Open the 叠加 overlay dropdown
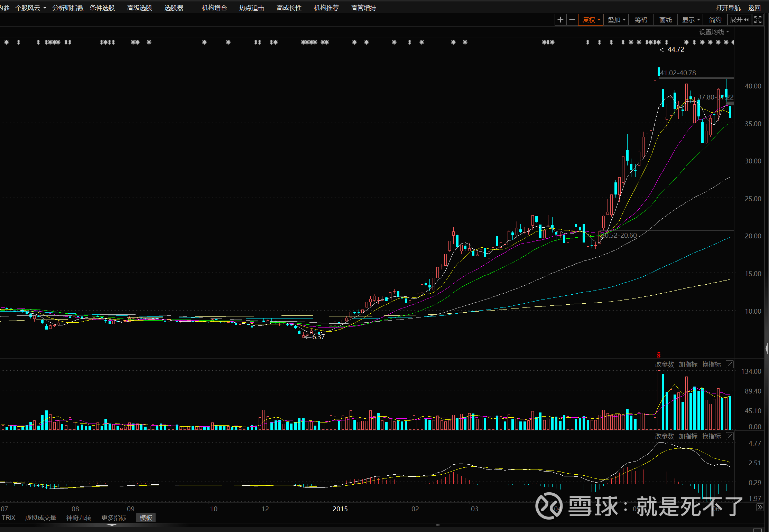Image resolution: width=769 pixels, height=532 pixels. (616, 20)
